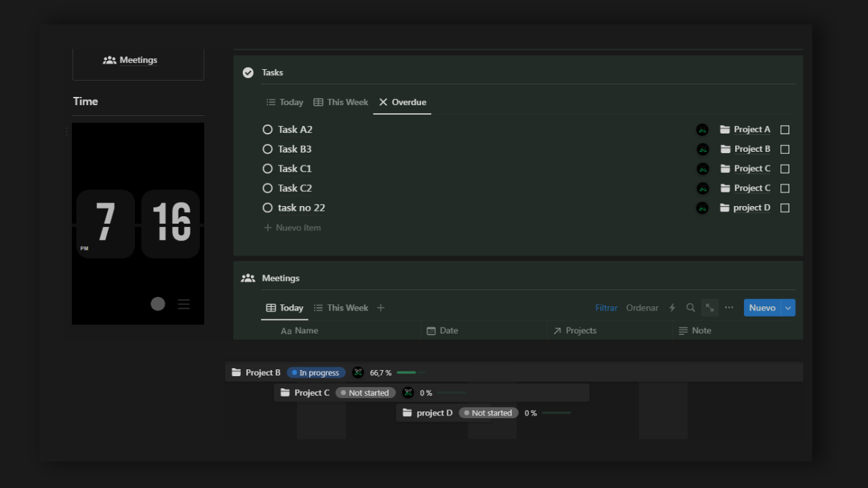Open Project A link on Task A2 row
This screenshot has height=488, width=868.
[745, 129]
